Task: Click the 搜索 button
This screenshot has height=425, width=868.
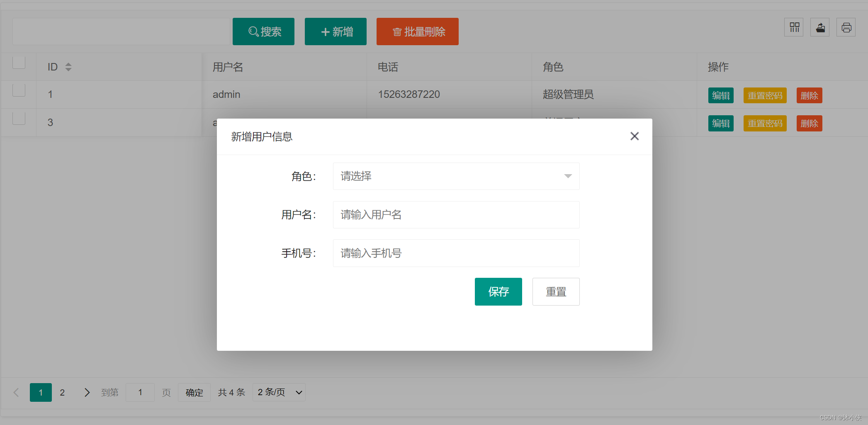Action: [x=263, y=32]
